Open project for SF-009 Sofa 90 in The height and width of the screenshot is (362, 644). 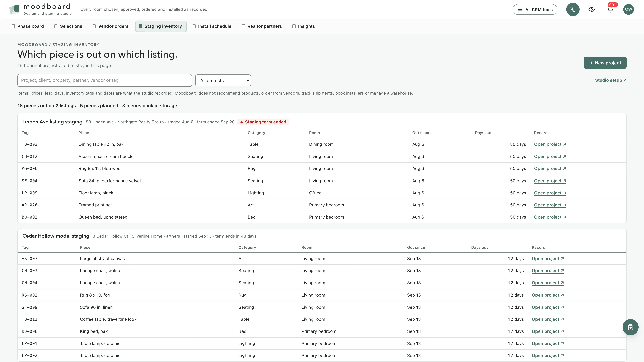click(548, 307)
